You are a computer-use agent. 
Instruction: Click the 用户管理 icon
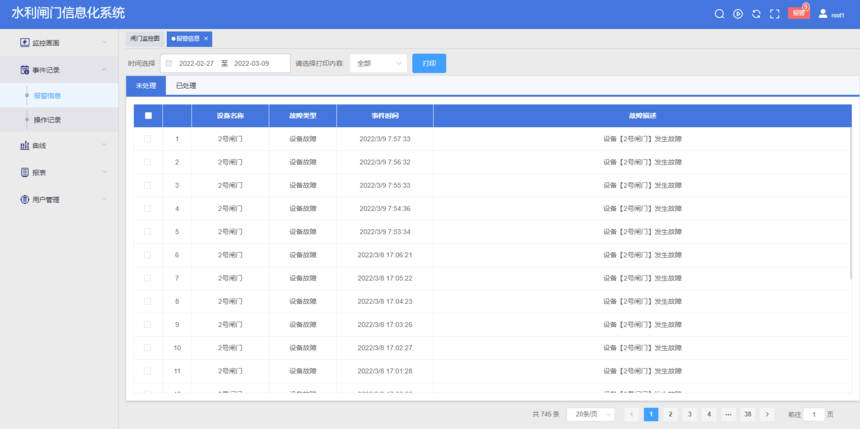click(24, 200)
